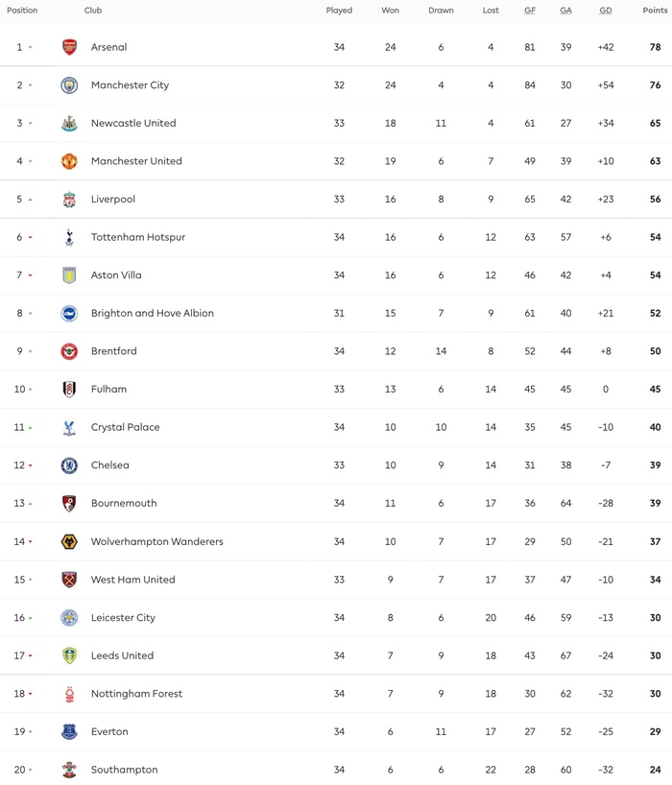Click the Wolverhampton Wanderers wolf crest
672x785 pixels.
pos(69,541)
